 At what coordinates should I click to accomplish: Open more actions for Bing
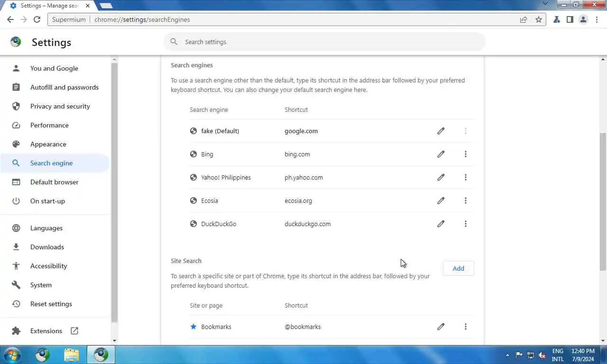(x=466, y=154)
